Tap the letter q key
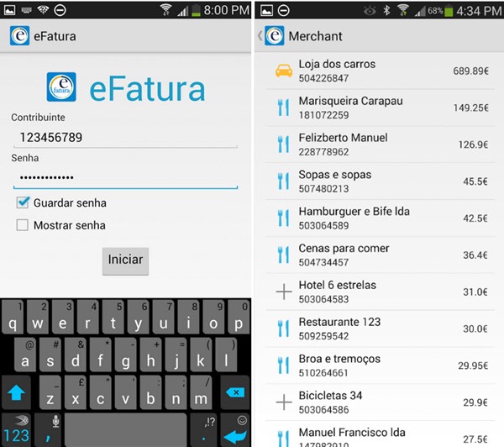 (x=13, y=317)
